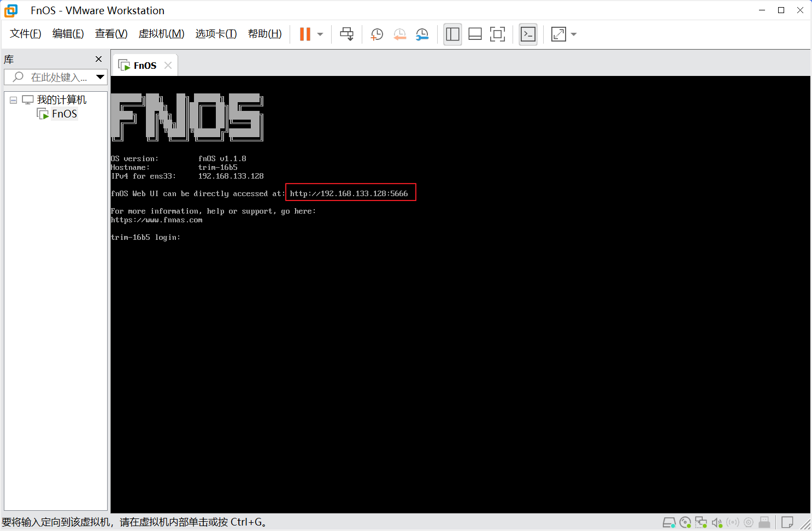Click the Bluetooth device status icon
Screen dimensions: 812x531
[x=733, y=522]
